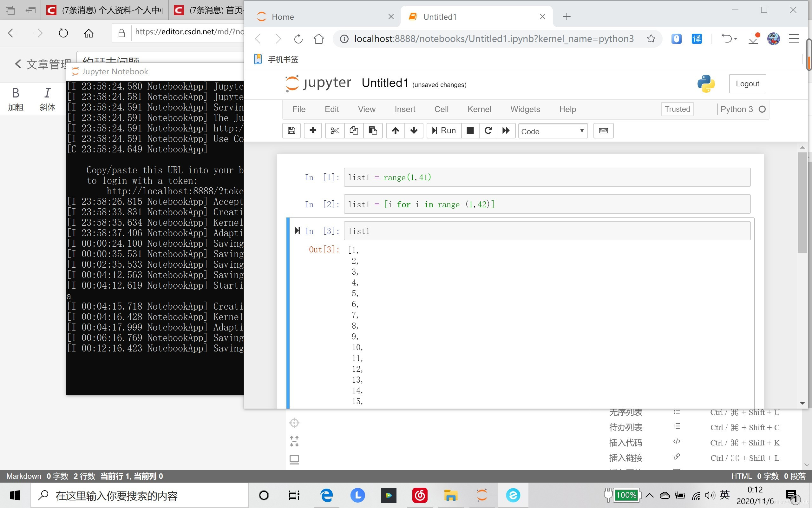Viewport: 812px width, 508px height.
Task: Open File Explorer from the taskbar
Action: point(451,495)
